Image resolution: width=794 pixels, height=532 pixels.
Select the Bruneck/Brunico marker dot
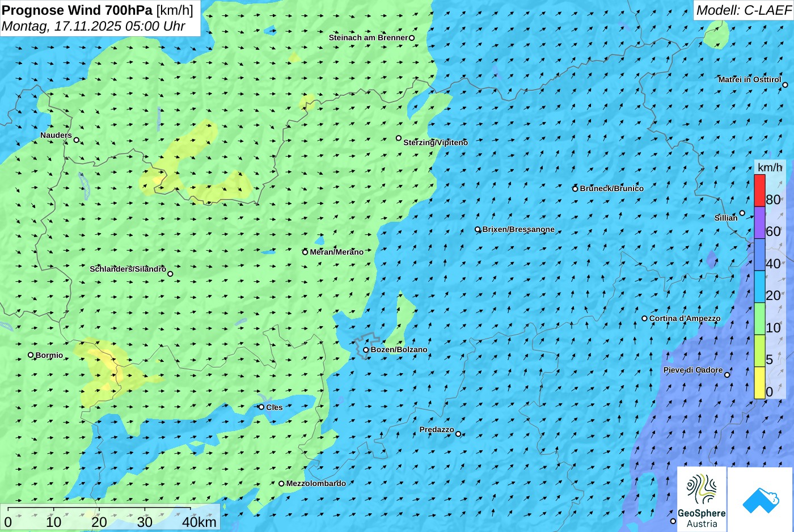pyautogui.click(x=575, y=189)
